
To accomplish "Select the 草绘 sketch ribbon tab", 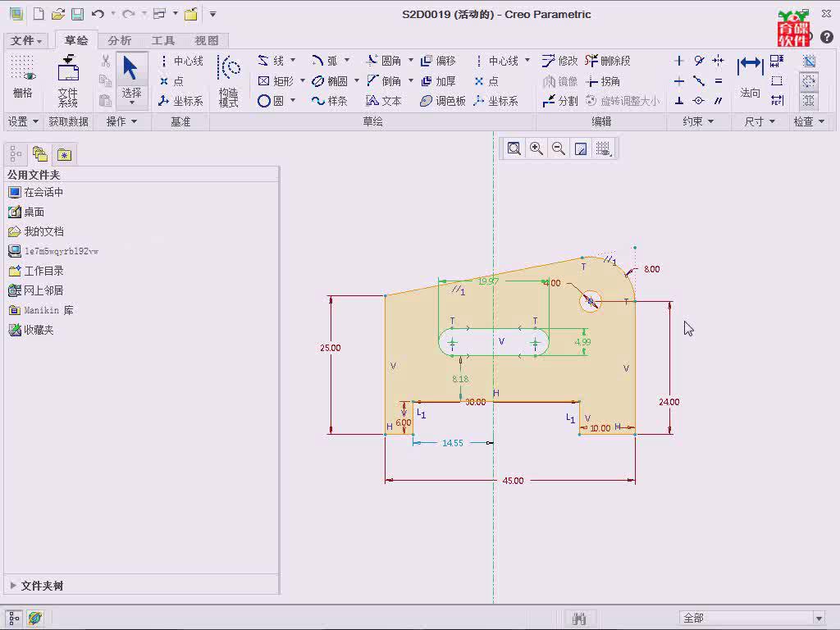I will pyautogui.click(x=76, y=40).
